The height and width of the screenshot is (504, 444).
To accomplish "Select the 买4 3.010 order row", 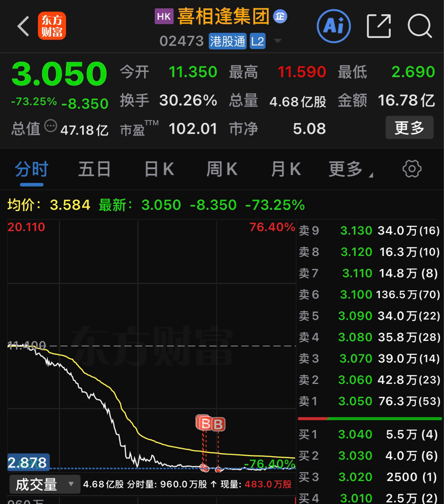I will pos(369,498).
